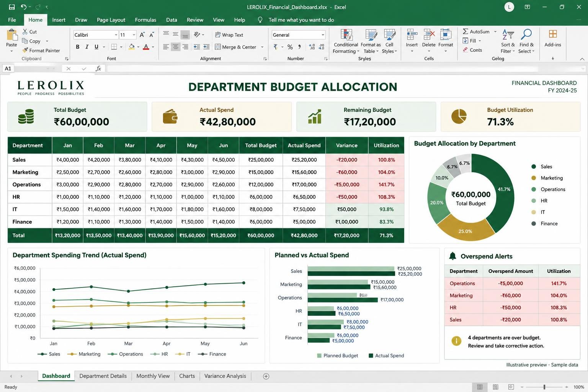Toggle Wrap Text option

coord(229,35)
